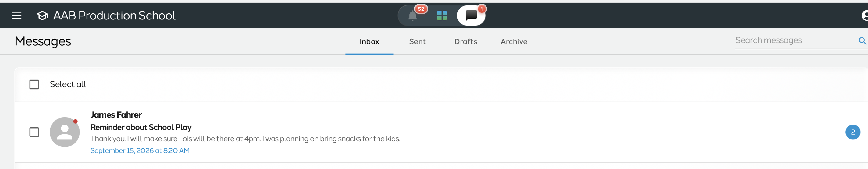Screen dimensions: 868x169
Task: Click the James Fahrer sender name
Action: pyautogui.click(x=116, y=115)
